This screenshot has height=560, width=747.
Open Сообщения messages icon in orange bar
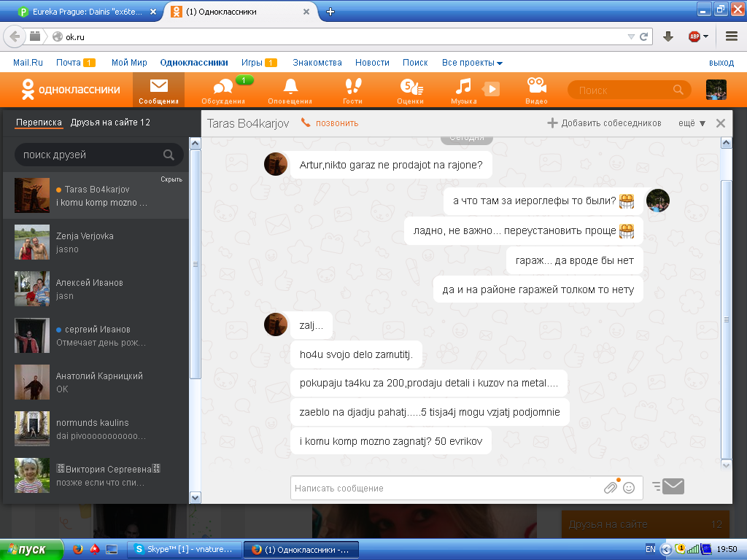[x=158, y=90]
